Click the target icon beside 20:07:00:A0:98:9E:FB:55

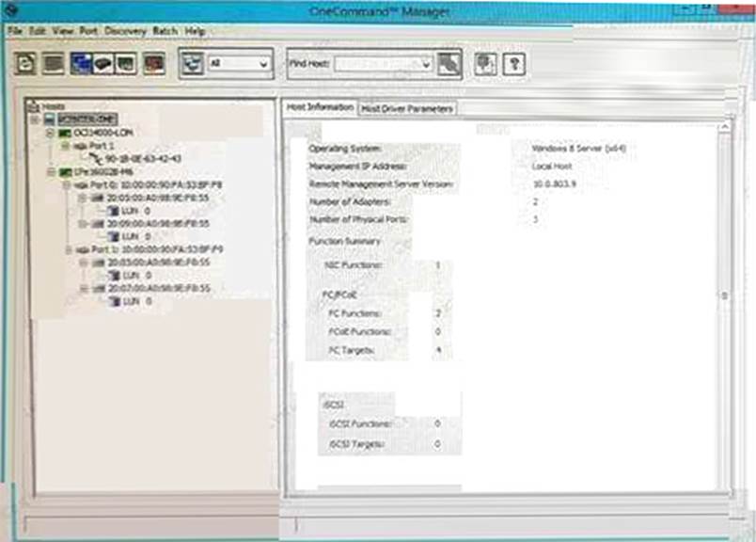[100, 289]
